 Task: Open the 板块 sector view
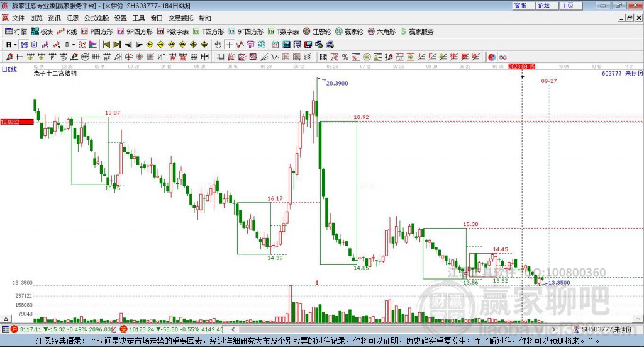click(x=42, y=31)
